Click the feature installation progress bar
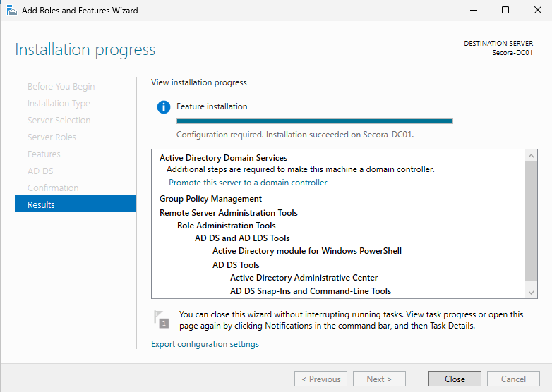552x392 pixels. 314,121
